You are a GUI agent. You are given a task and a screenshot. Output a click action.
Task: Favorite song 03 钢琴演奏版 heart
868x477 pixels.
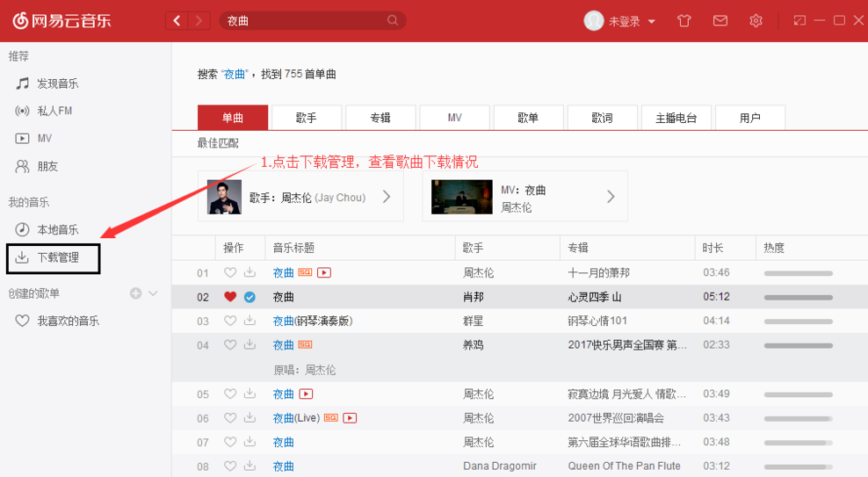click(230, 322)
